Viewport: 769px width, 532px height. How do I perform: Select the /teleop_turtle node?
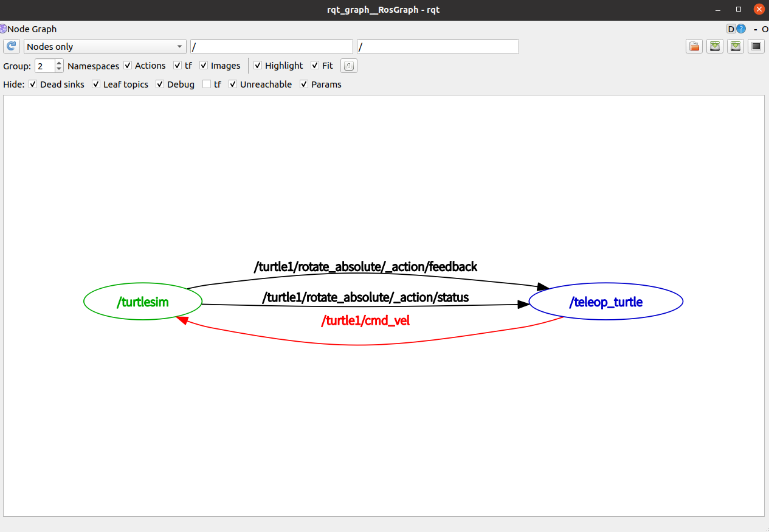pyautogui.click(x=606, y=302)
